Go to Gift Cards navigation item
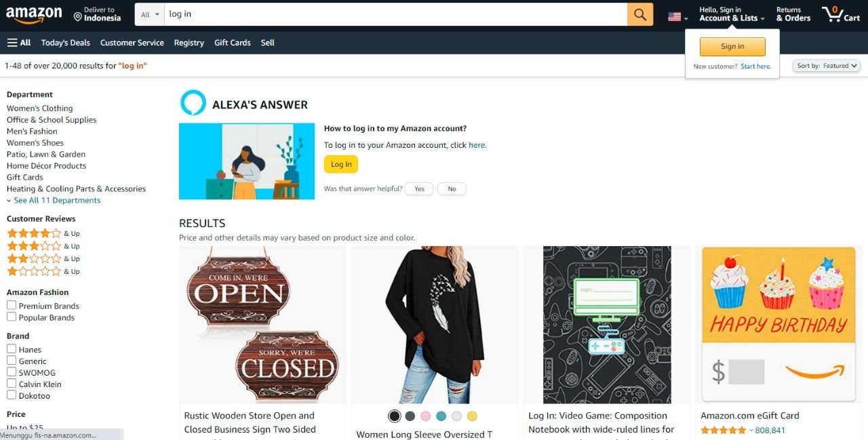 click(x=233, y=43)
